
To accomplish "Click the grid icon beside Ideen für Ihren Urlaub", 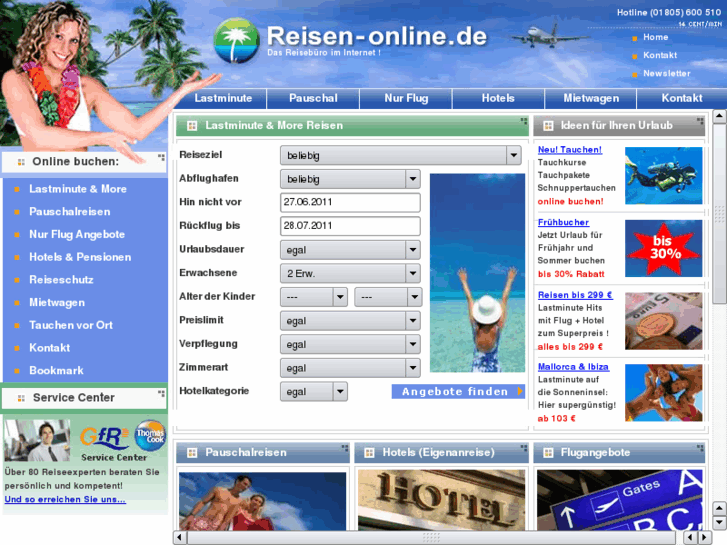I will (548, 126).
